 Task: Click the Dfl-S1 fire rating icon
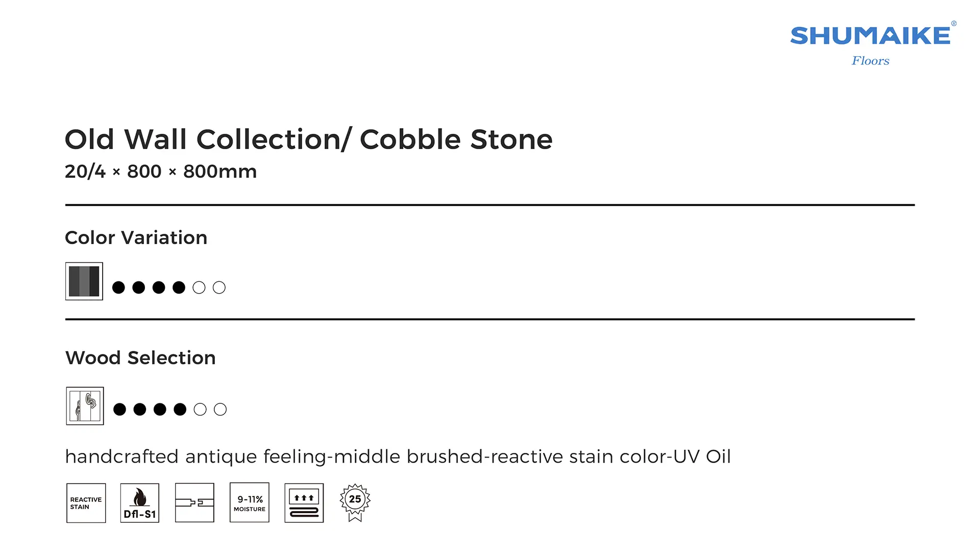point(140,503)
